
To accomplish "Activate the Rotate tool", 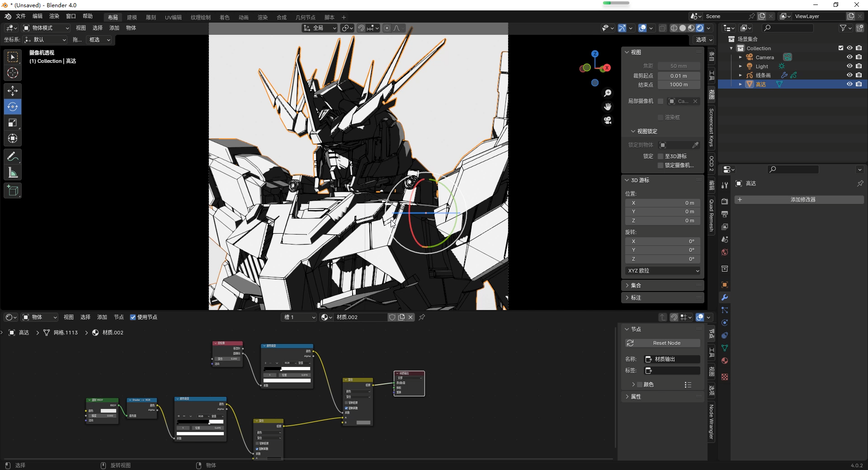I will (x=13, y=107).
